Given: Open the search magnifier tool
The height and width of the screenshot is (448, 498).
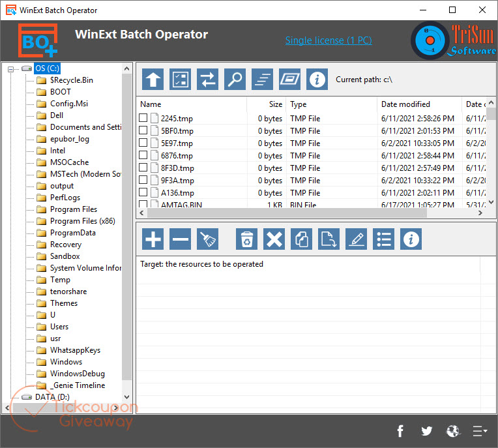Looking at the screenshot, I should 235,80.
